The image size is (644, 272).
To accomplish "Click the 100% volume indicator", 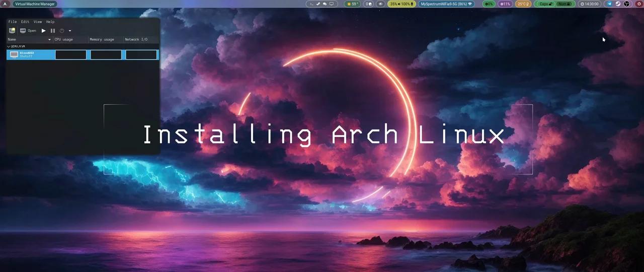I will (x=405, y=4).
